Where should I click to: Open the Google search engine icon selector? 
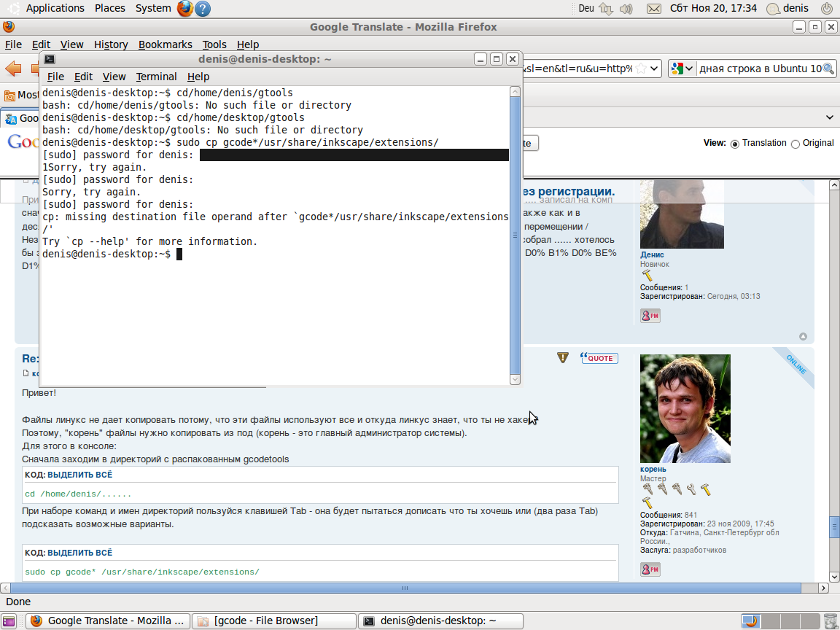click(682, 69)
